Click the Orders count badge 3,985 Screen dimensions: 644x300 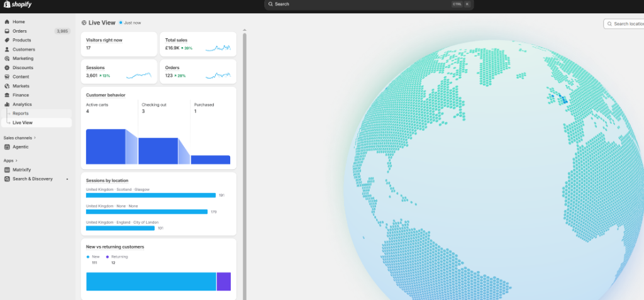62,31
